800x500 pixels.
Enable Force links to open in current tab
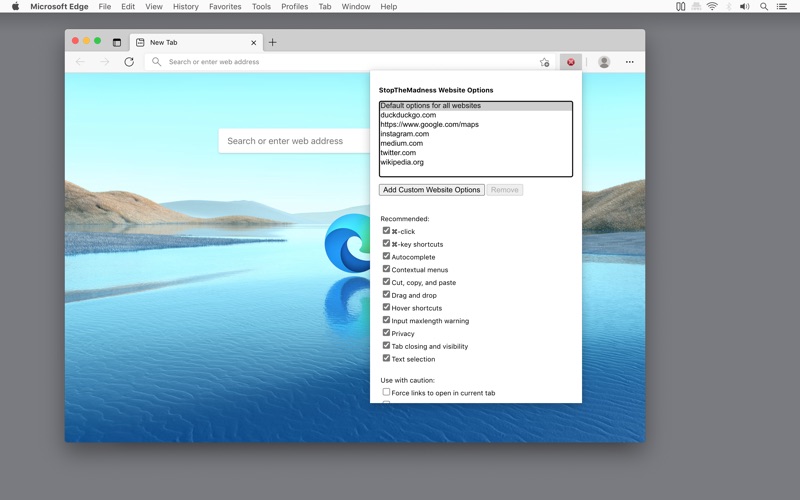(386, 392)
